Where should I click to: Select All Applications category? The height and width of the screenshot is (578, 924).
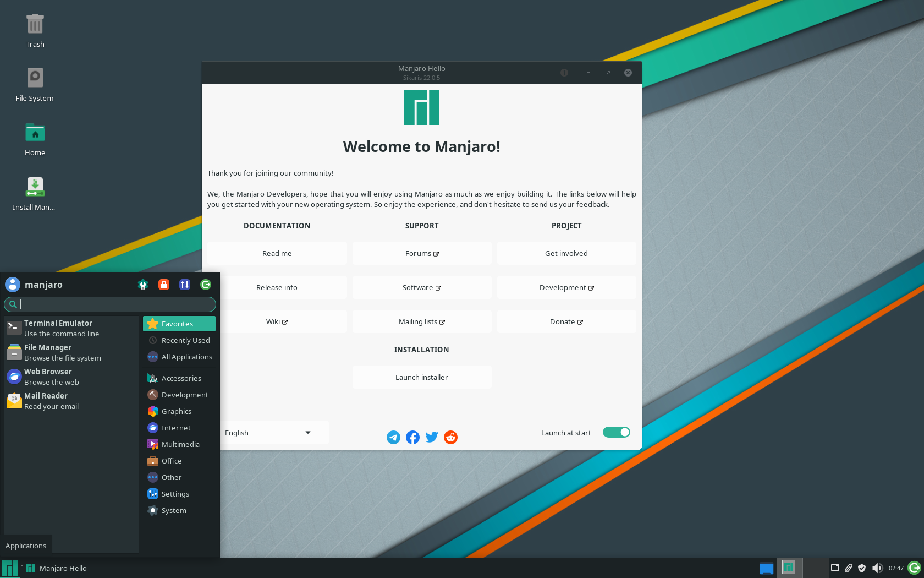(179, 357)
